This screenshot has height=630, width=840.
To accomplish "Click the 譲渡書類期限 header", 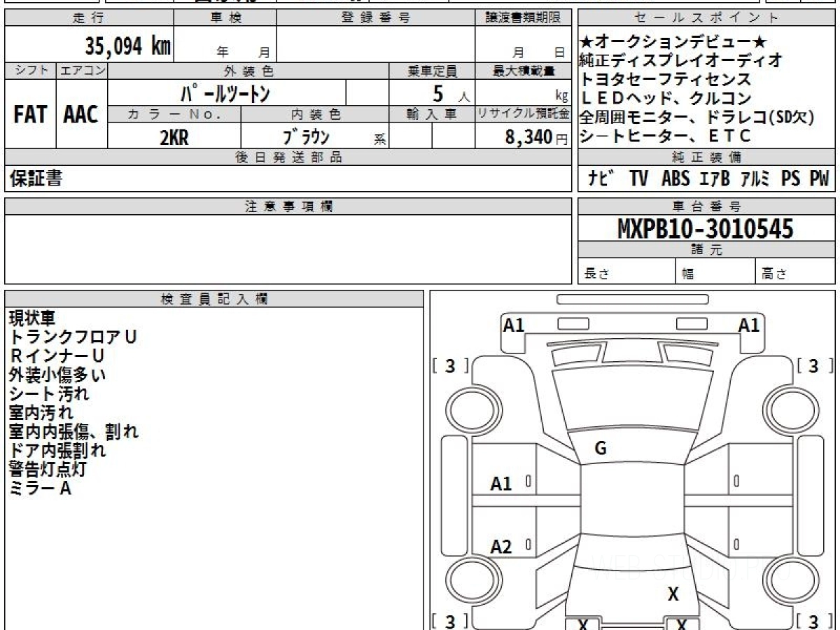I will (x=523, y=18).
